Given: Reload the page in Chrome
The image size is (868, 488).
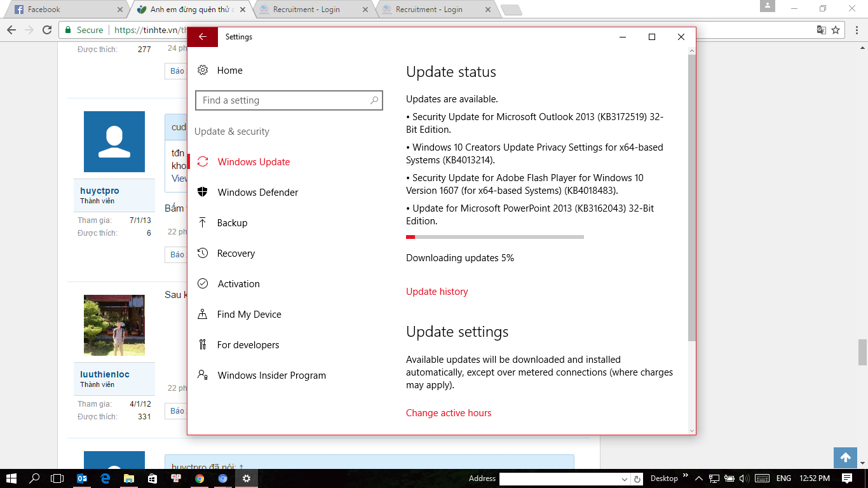Looking at the screenshot, I should tap(47, 30).
